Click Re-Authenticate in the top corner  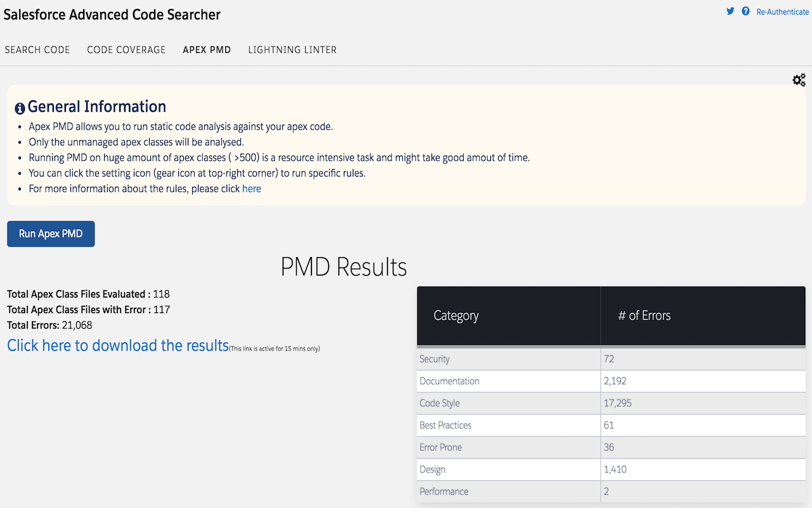point(782,11)
